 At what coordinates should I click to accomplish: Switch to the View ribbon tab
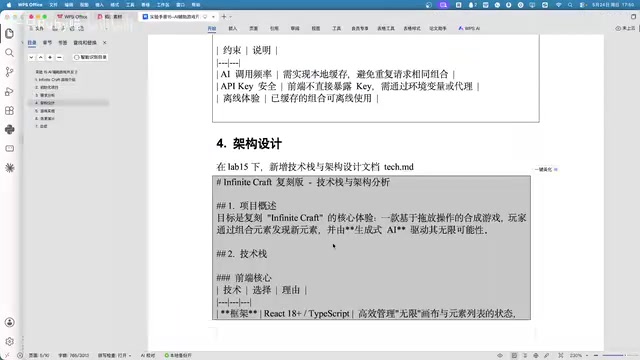[x=316, y=29]
